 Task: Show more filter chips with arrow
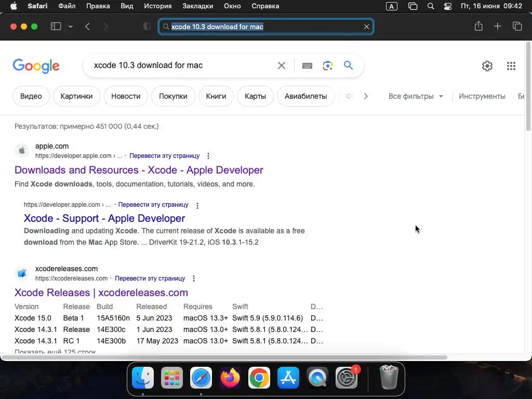click(x=365, y=96)
